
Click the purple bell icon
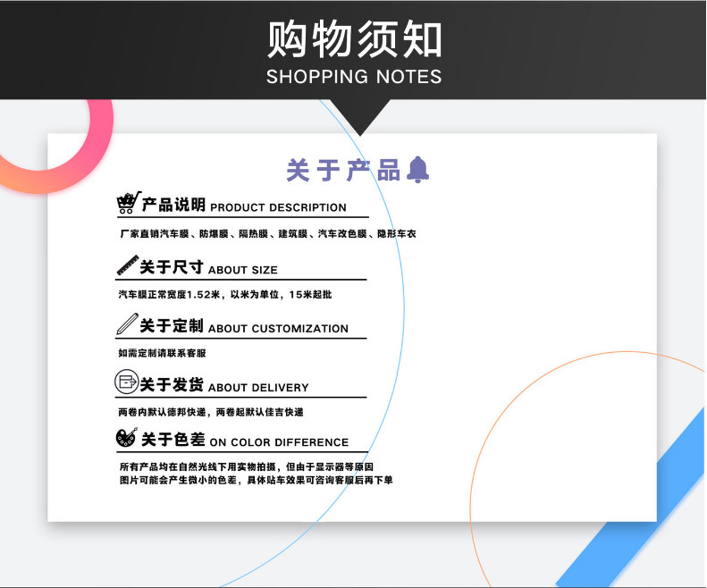[x=417, y=170]
